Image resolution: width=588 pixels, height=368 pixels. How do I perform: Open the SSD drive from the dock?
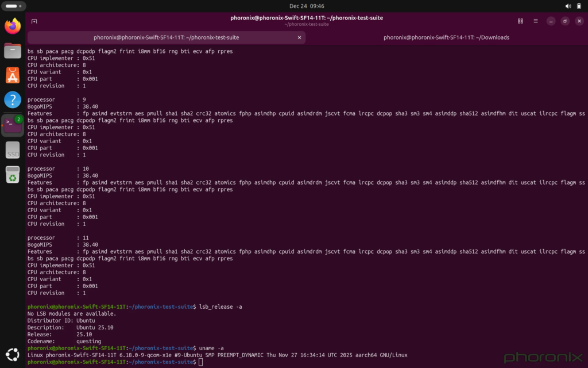(13, 150)
